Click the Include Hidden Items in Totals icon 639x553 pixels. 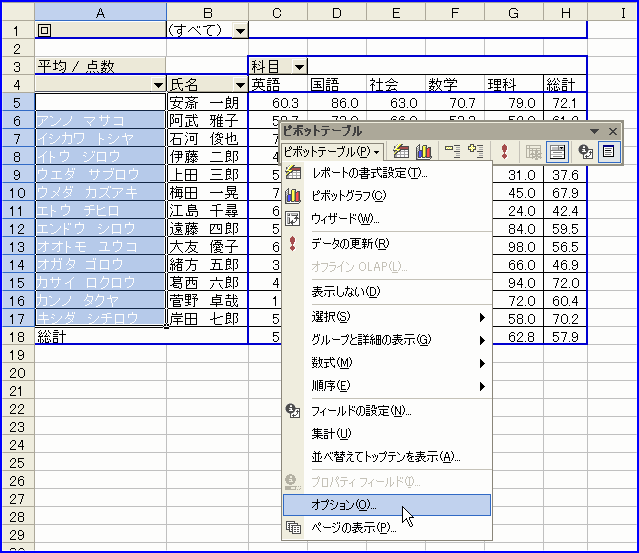[x=533, y=152]
